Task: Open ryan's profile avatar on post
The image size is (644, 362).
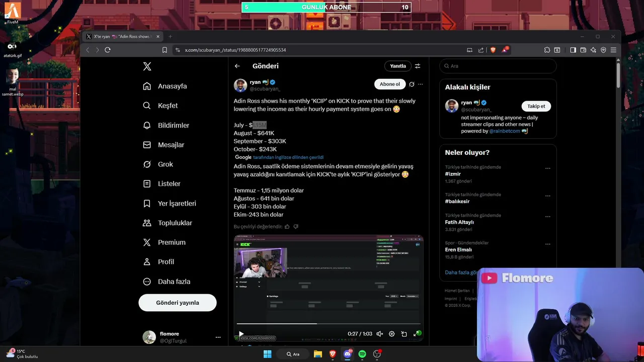Action: [x=240, y=85]
